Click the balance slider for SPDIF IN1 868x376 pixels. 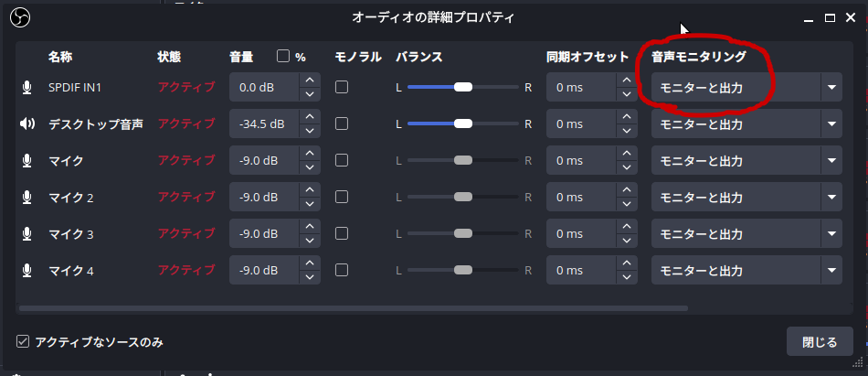click(462, 88)
